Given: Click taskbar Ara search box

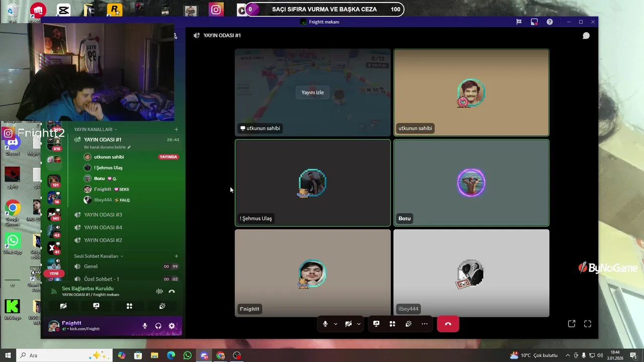Looking at the screenshot, I should (x=64, y=355).
